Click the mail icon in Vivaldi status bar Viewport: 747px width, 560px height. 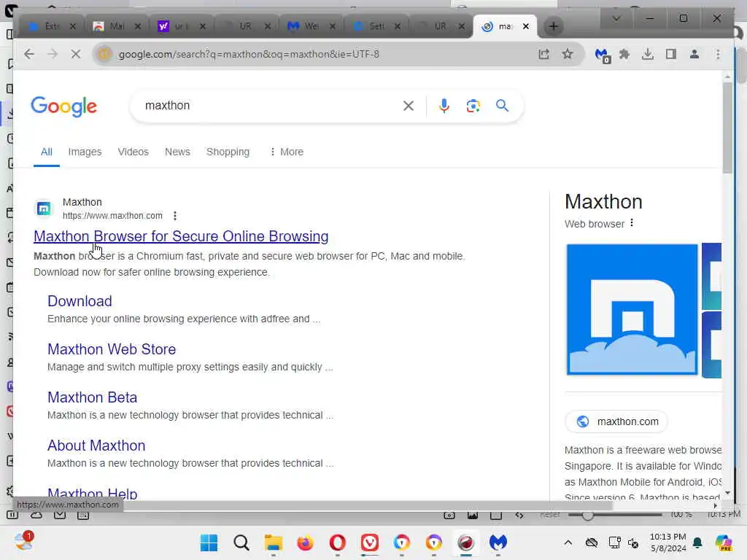[x=60, y=516]
